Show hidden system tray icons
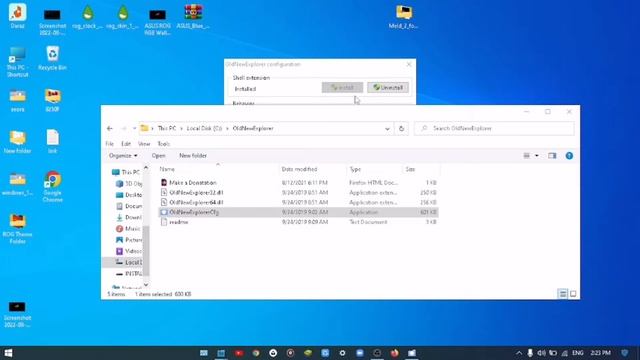Image resolution: width=640 pixels, height=360 pixels. (519, 353)
